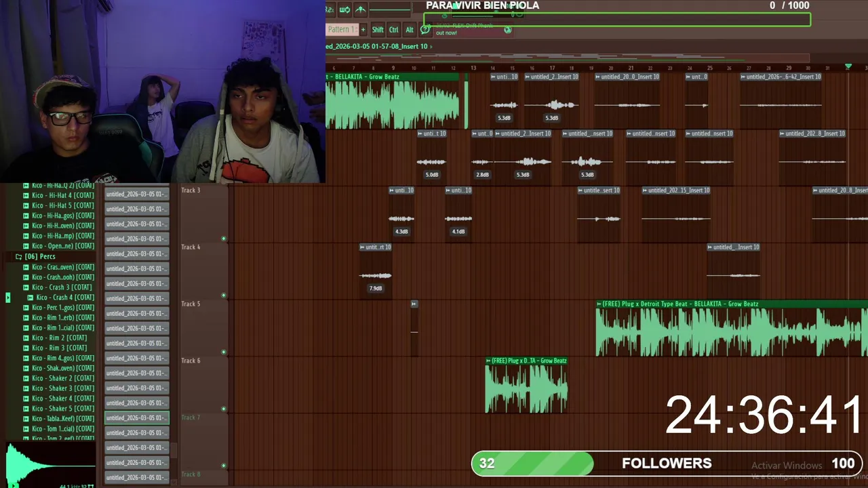Click the sample icon of Kico - Shaker 3

pyautogui.click(x=26, y=388)
